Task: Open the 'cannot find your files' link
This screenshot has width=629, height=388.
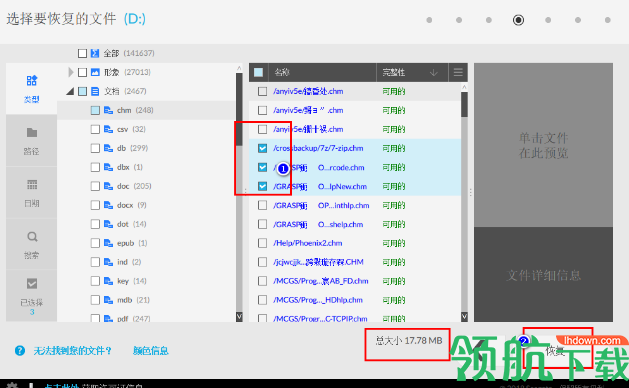Action: (x=72, y=351)
